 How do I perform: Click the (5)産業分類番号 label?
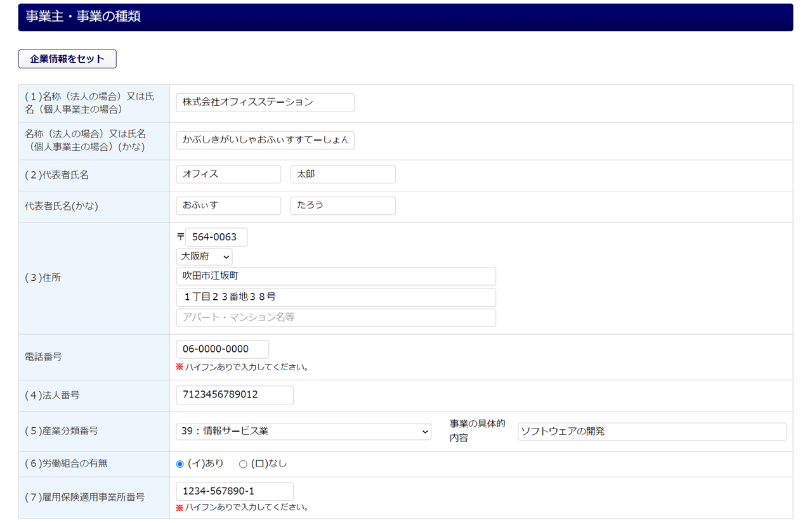point(62,431)
